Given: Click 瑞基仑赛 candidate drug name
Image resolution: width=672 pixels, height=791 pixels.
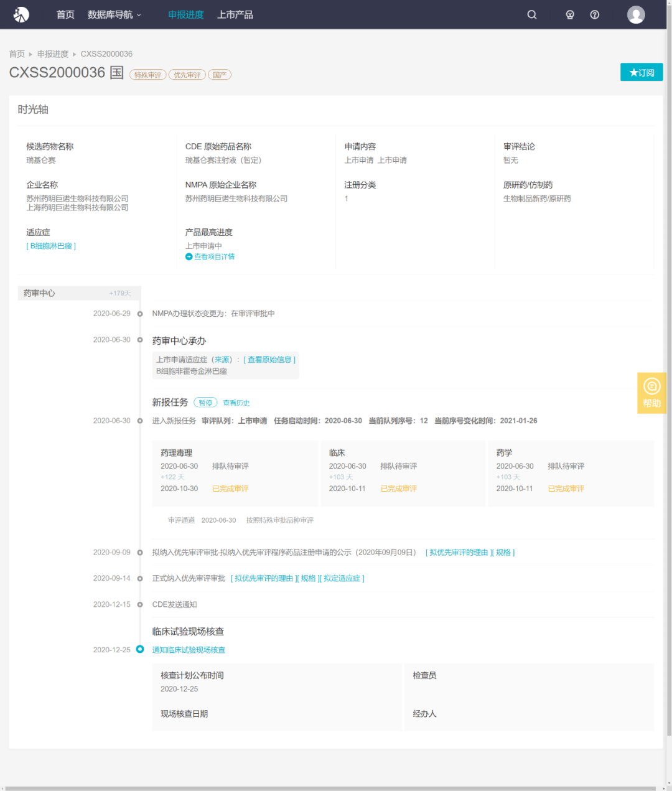Looking at the screenshot, I should pyautogui.click(x=41, y=160).
